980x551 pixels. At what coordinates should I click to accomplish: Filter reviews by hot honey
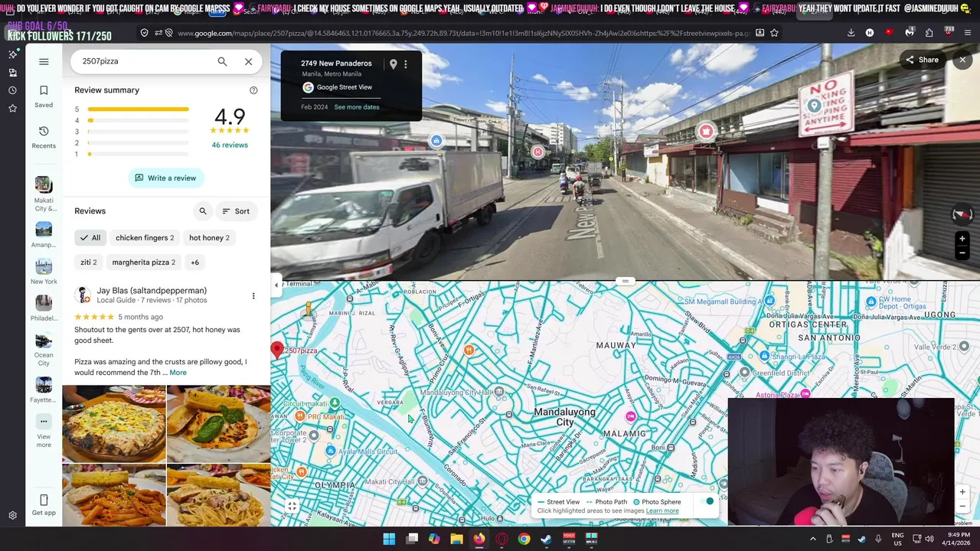(209, 238)
